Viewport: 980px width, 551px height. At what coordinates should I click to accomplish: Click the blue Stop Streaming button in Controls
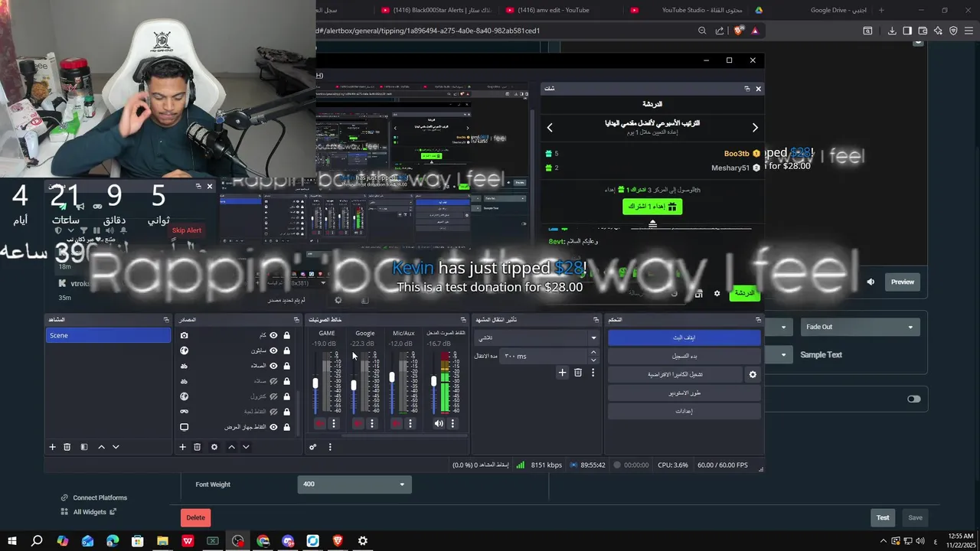coord(684,337)
